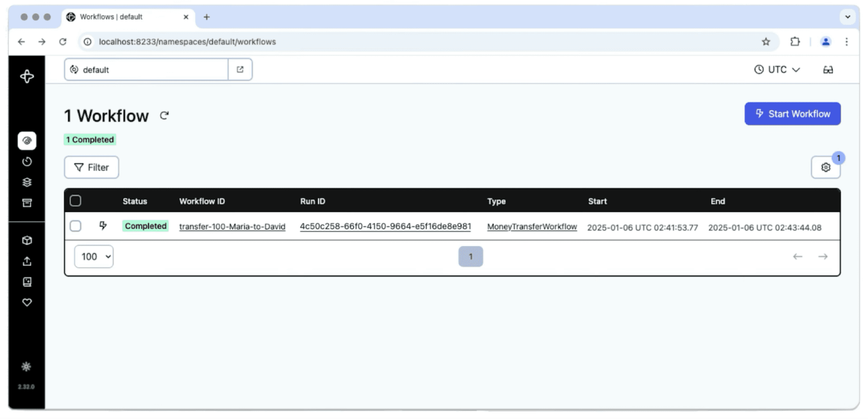The height and width of the screenshot is (419, 868).
Task: Go to page 1 in pagination
Action: point(470,257)
